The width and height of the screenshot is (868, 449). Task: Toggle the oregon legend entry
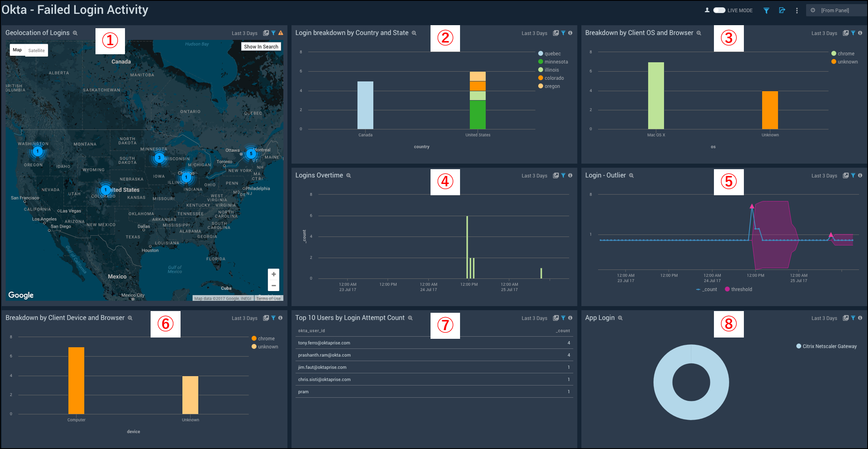coord(549,86)
